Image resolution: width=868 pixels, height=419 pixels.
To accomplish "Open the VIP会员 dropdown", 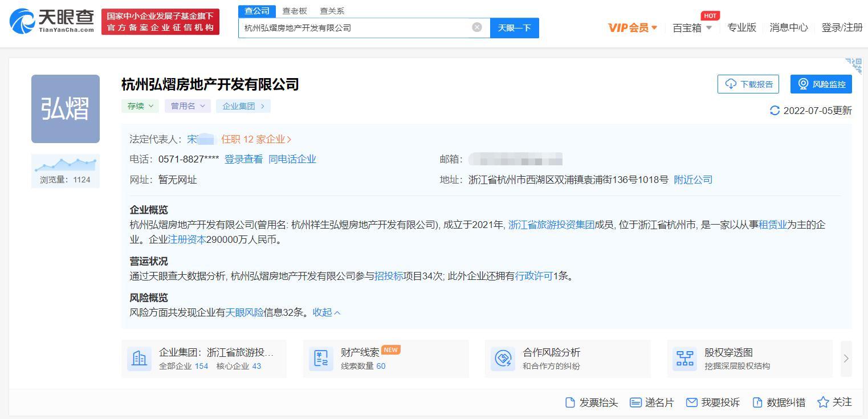I will [633, 27].
